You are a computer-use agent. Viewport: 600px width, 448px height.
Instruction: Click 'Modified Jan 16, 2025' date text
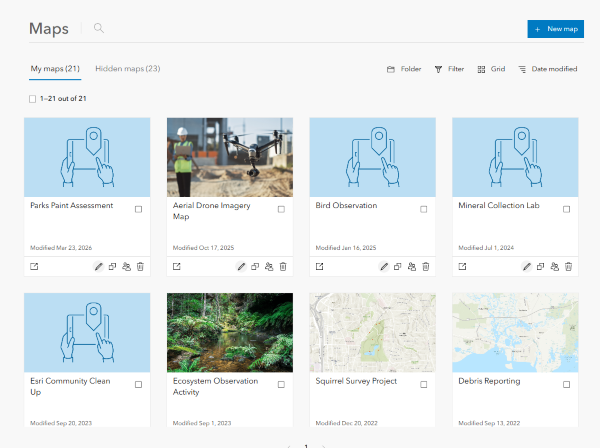346,248
